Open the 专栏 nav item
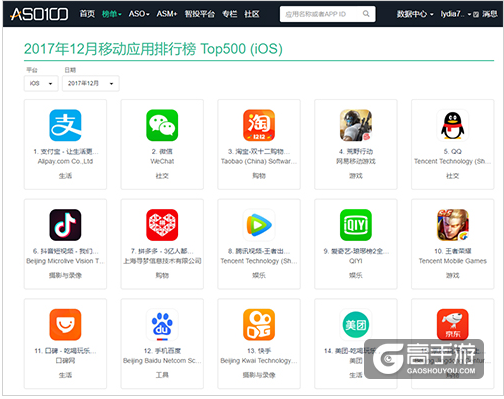The width and height of the screenshot is (504, 399). tap(230, 14)
